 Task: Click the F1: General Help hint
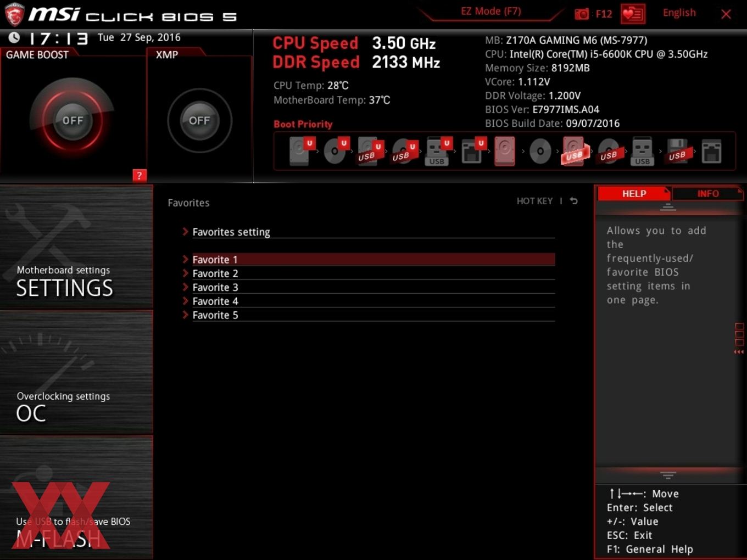point(650,549)
